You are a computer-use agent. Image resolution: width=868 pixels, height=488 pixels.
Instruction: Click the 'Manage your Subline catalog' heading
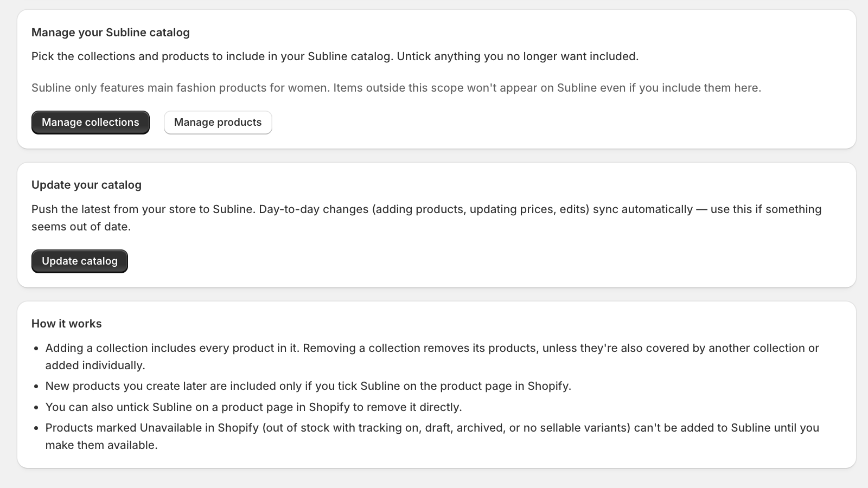point(111,33)
